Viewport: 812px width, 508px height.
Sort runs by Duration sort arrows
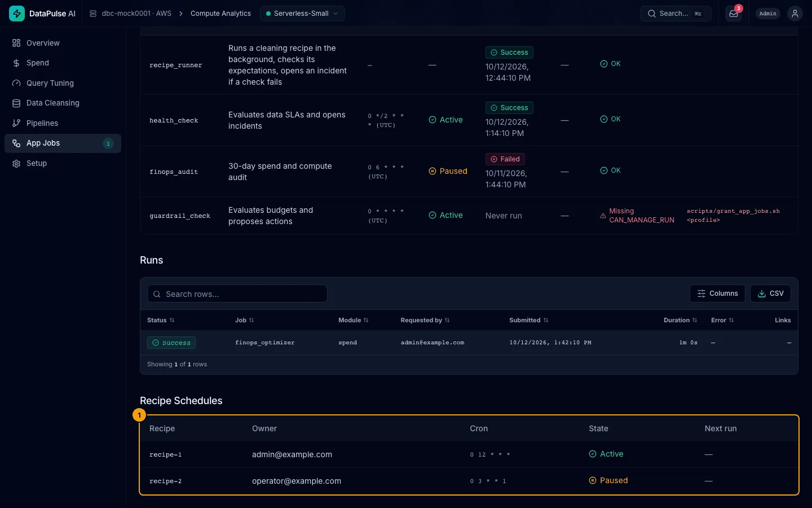coord(695,320)
